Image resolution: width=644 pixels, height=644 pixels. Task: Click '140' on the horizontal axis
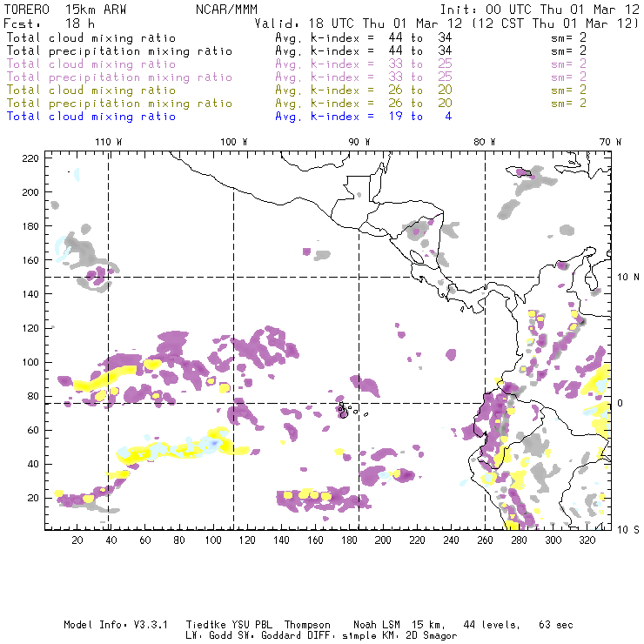tap(281, 540)
